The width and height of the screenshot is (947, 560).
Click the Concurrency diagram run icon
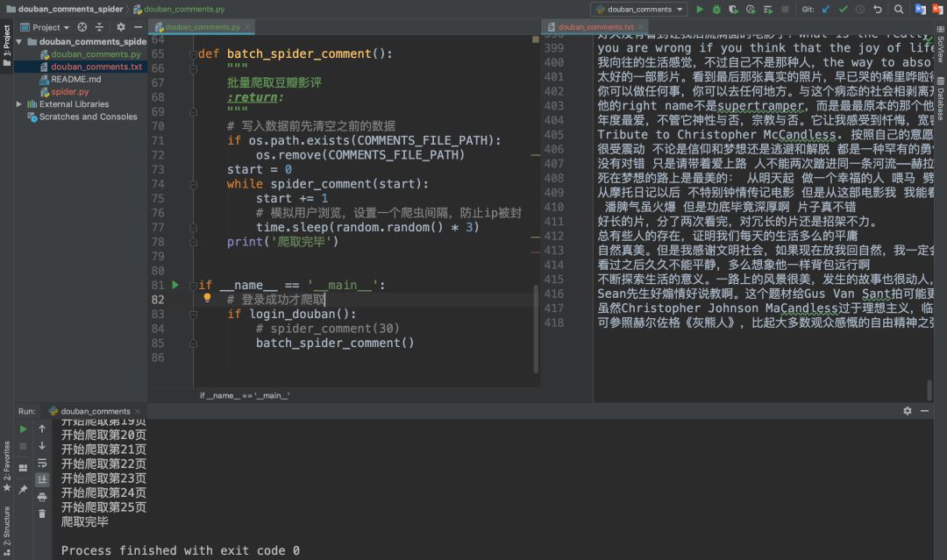tap(767, 9)
